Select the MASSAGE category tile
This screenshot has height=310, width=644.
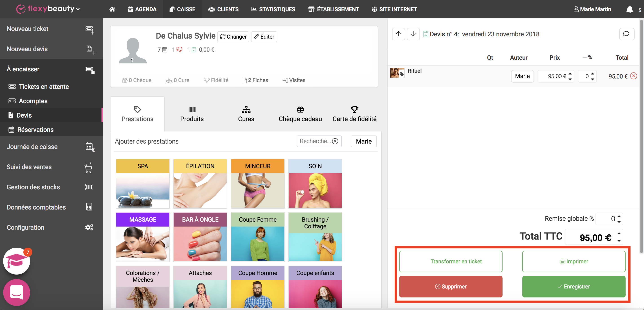click(x=143, y=237)
